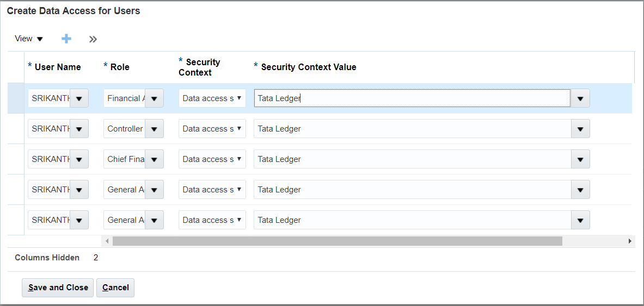Click the horizontal scrollbar thumb
The image size is (644, 306).
[337, 241]
